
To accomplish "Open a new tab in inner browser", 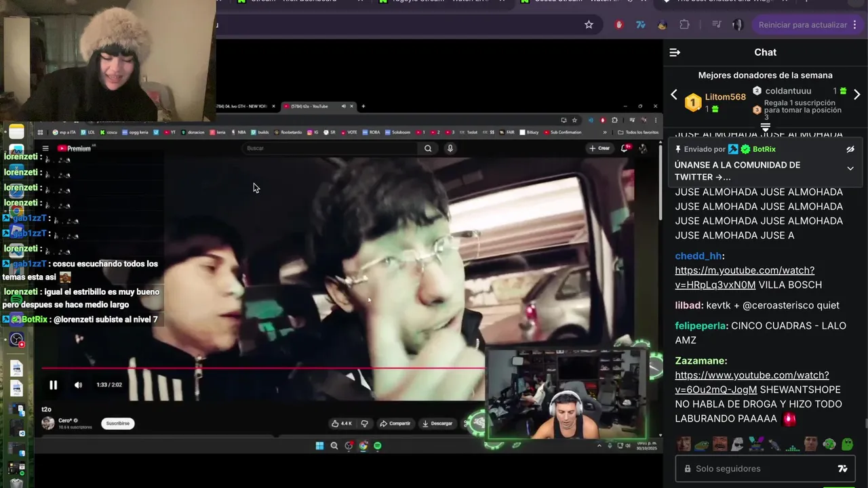I will click(x=363, y=106).
